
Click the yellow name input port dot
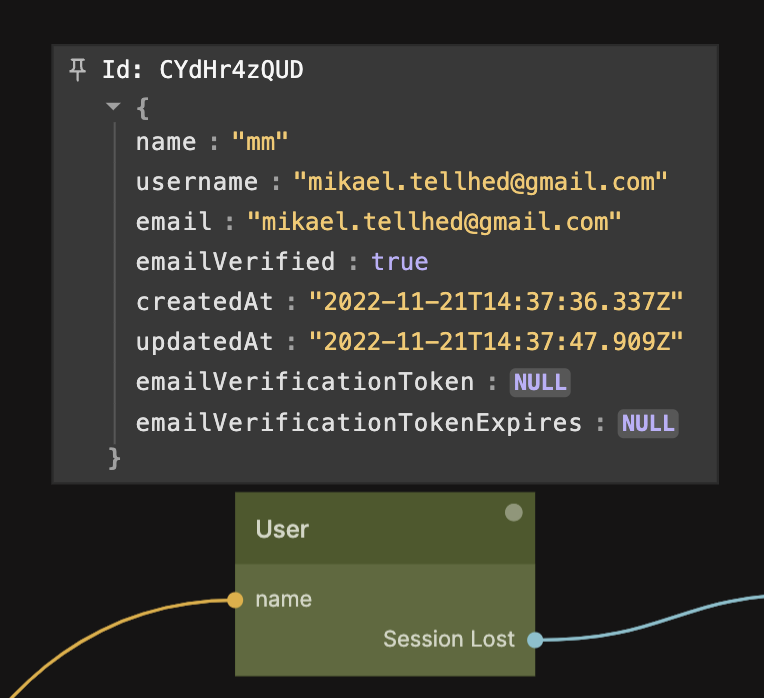(235, 600)
